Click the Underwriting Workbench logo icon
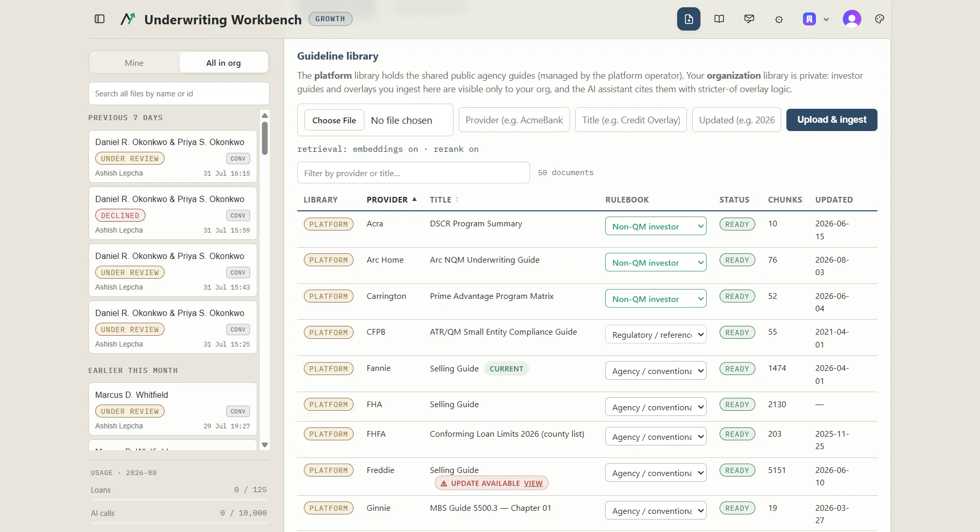 pyautogui.click(x=128, y=19)
